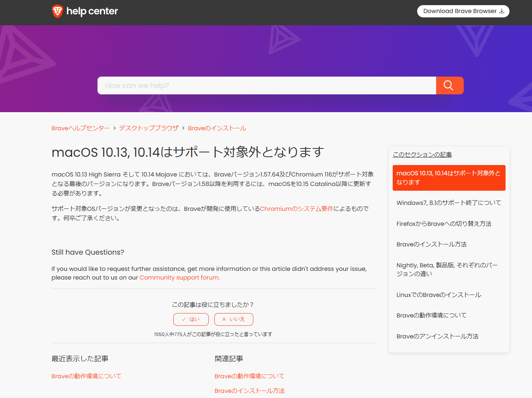532x398 pixels.
Task: Open Windows7, 8.1のサポート終了について article
Action: click(x=449, y=203)
